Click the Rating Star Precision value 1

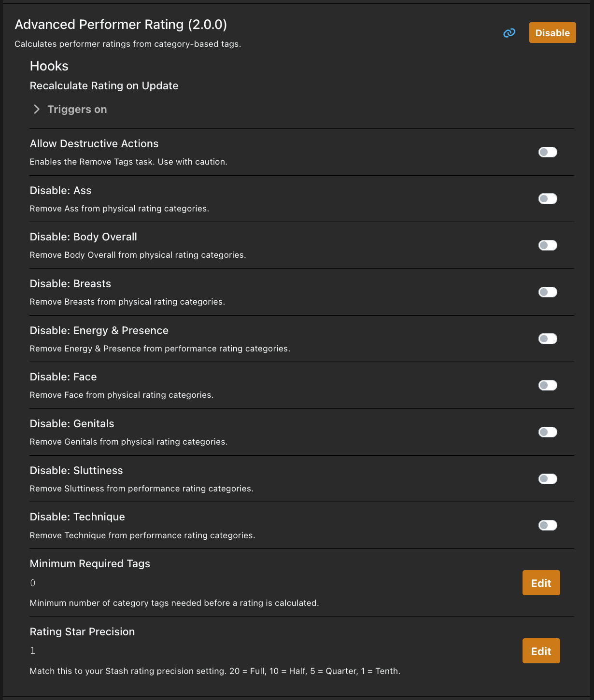click(33, 651)
